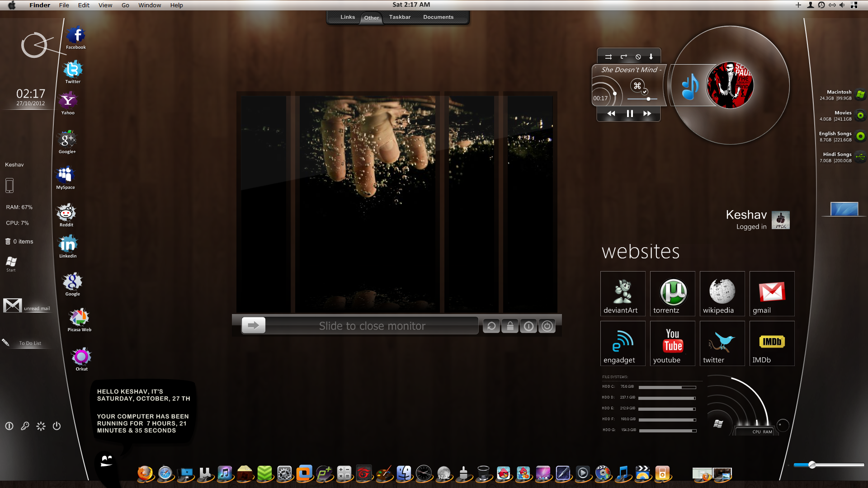Open the Go menu in menu bar
The height and width of the screenshot is (488, 868).
(125, 5)
